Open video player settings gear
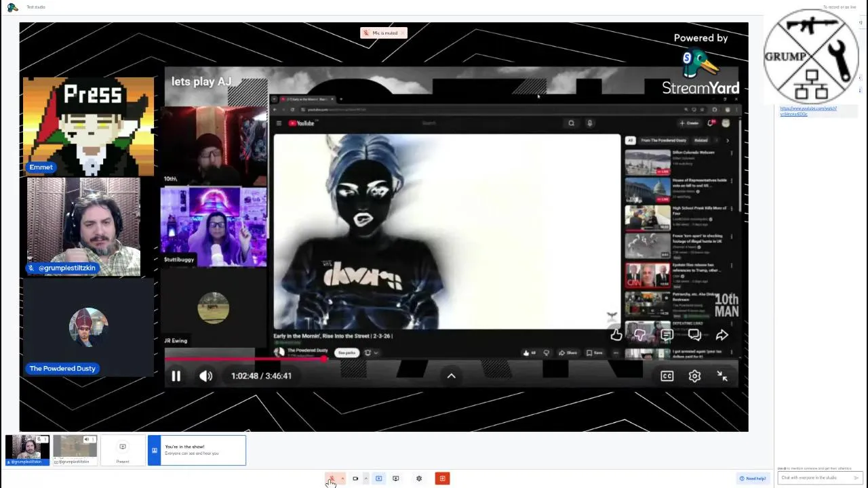The image size is (868, 488). [x=694, y=376]
